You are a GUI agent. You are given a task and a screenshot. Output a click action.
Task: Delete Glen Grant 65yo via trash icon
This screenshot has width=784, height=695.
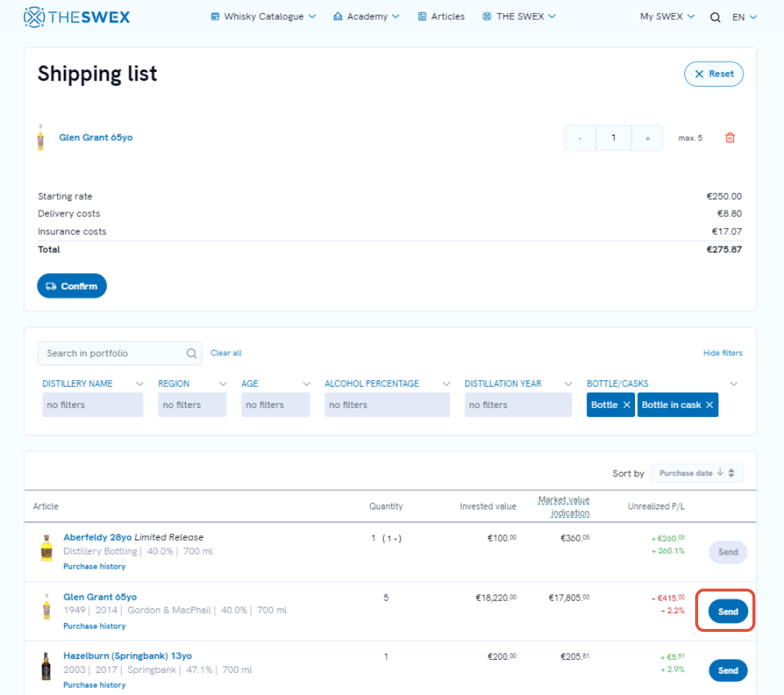click(x=730, y=137)
